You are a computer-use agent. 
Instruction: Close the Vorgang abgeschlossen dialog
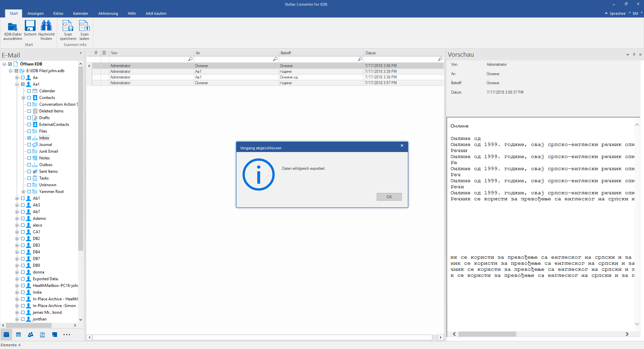point(402,146)
